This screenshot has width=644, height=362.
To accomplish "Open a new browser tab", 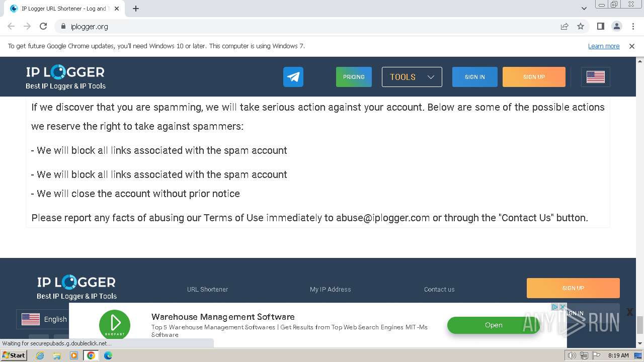I will click(136, 9).
